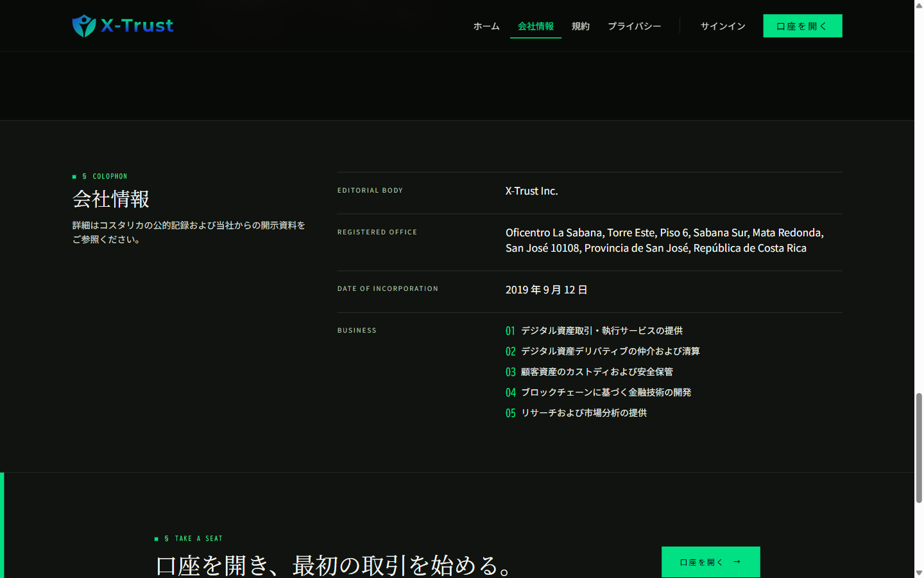The height and width of the screenshot is (578, 924).
Task: Click the 2019 年 9 月 12 日 date
Action: (x=547, y=290)
